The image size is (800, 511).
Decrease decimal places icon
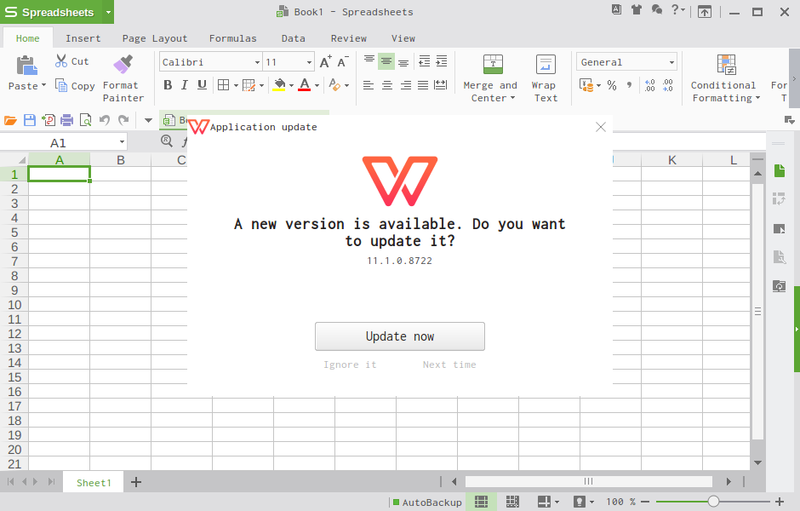click(x=667, y=85)
